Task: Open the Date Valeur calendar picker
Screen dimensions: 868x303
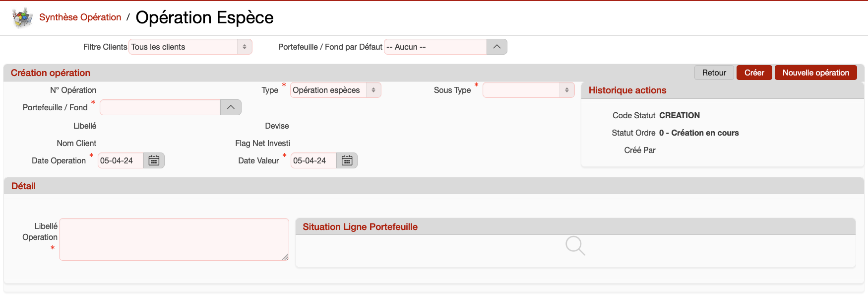Action: [x=347, y=160]
